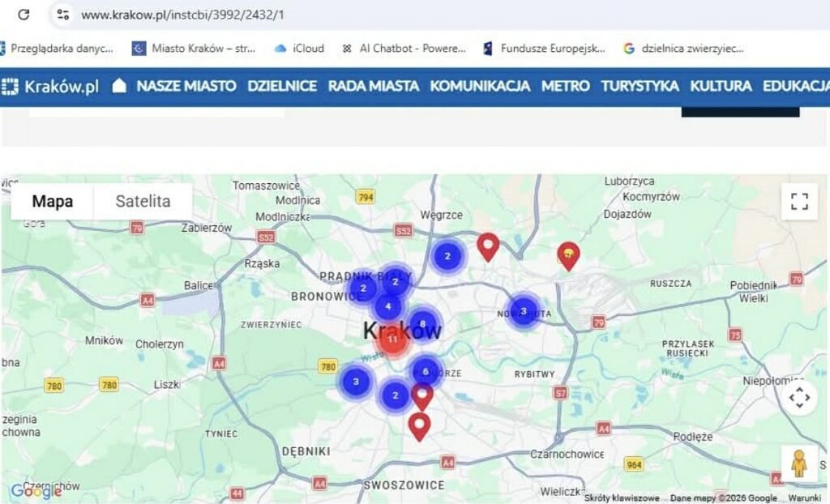Open the blue cluster near Nowa Huta

point(524,311)
